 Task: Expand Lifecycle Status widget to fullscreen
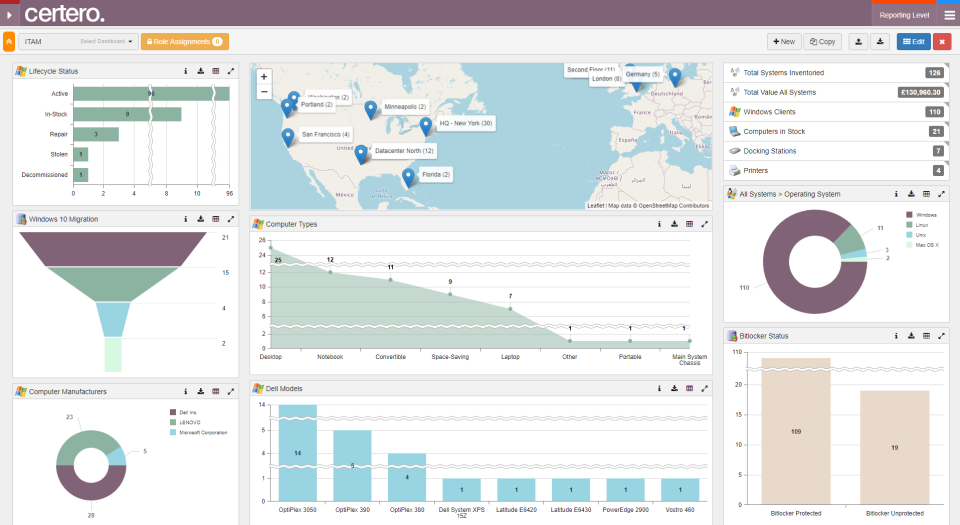(231, 71)
